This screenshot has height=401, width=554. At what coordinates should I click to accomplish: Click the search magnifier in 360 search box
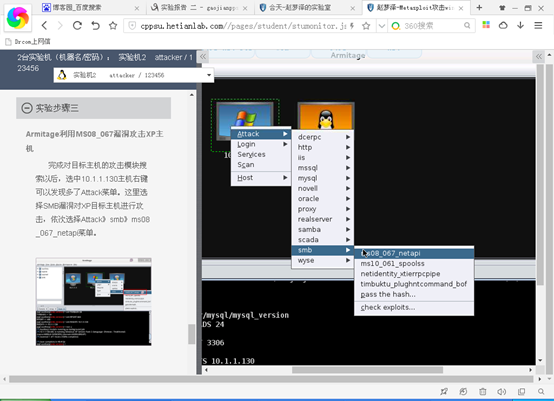[467, 25]
